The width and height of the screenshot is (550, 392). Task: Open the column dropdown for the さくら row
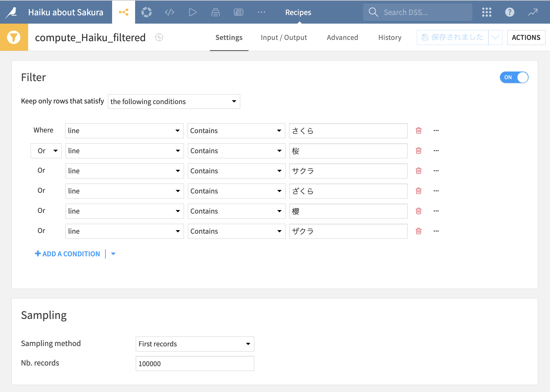click(x=124, y=131)
